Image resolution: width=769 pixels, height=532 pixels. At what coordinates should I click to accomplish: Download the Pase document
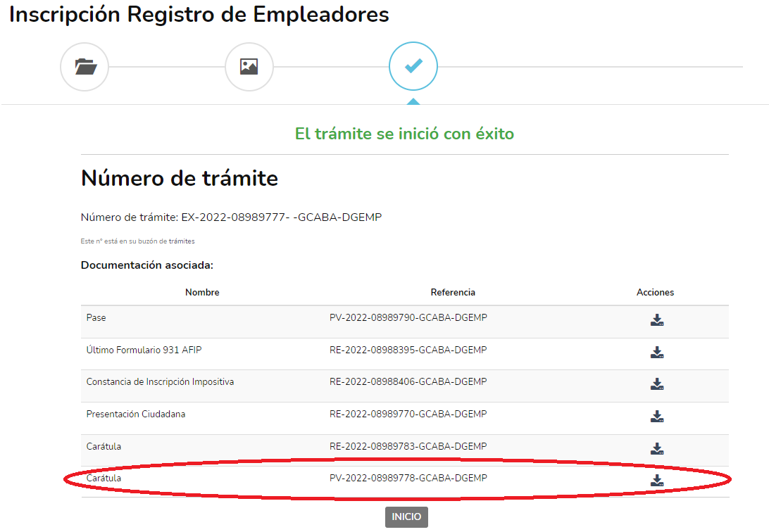coord(656,320)
